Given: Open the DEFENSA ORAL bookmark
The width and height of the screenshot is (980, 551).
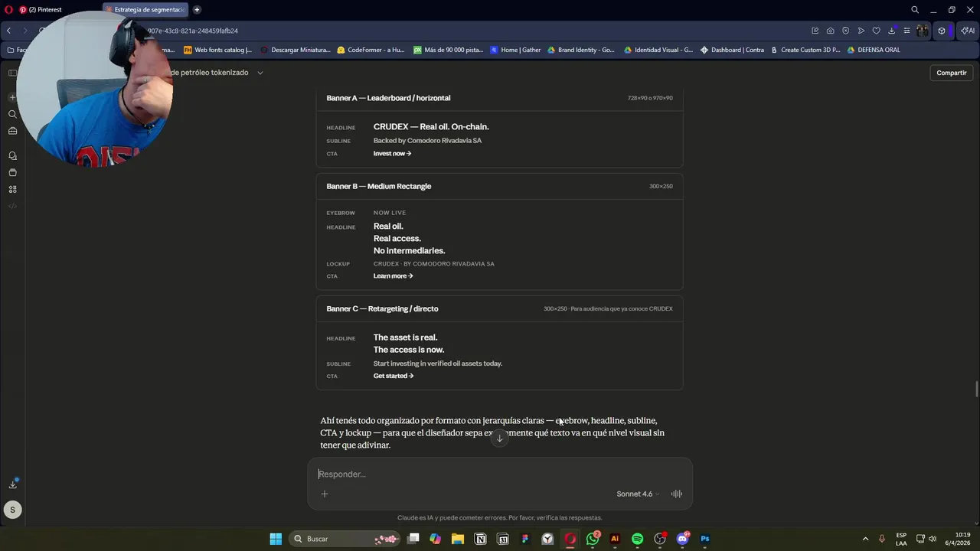Looking at the screenshot, I should pyautogui.click(x=874, y=50).
